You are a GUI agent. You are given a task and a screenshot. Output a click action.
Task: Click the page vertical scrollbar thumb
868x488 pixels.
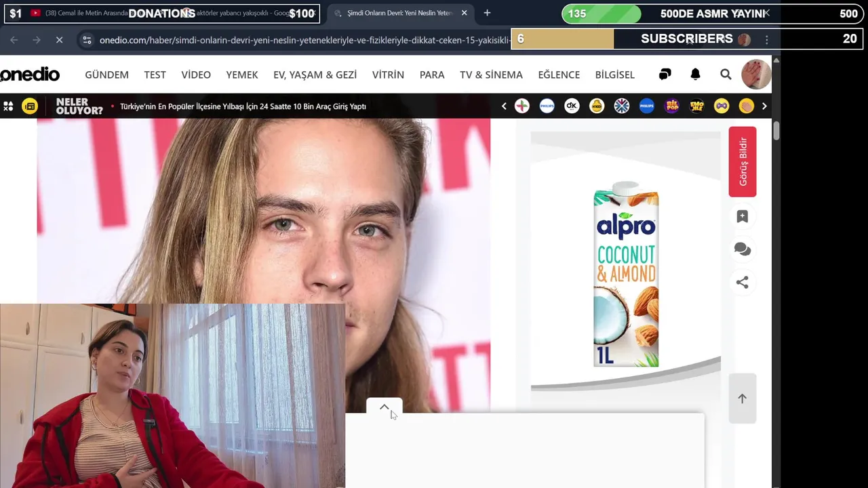[x=776, y=130]
